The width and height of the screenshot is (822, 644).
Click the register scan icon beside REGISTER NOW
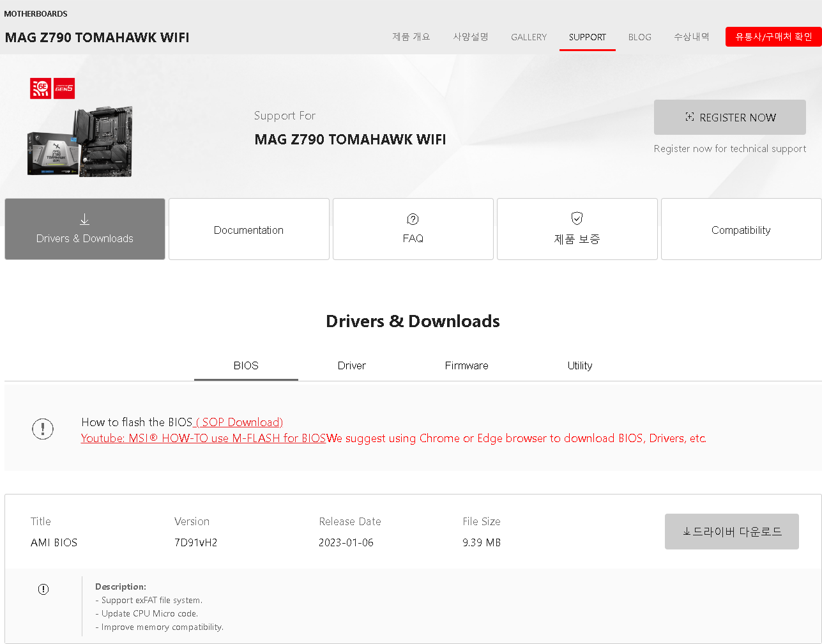(690, 117)
